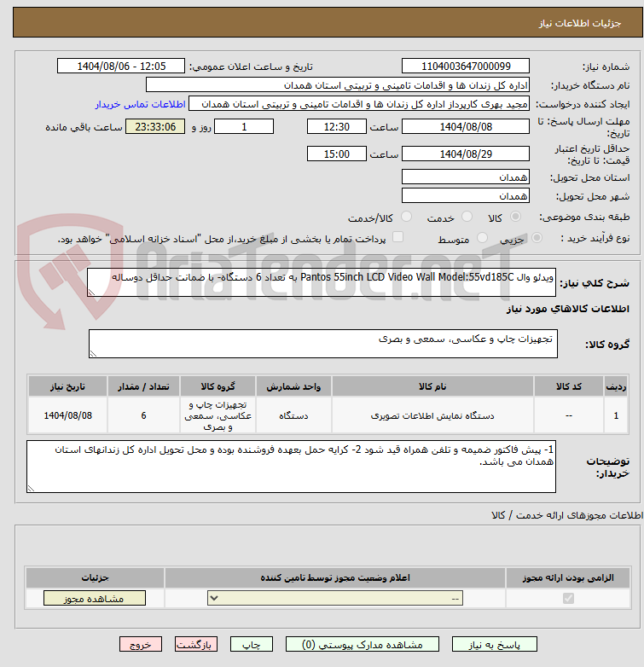Click the شرح کلی نیاز text area
This screenshot has width=644, height=667.
pos(322,282)
